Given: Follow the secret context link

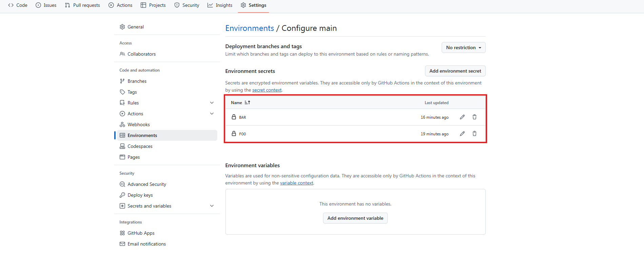Looking at the screenshot, I should [267, 90].
